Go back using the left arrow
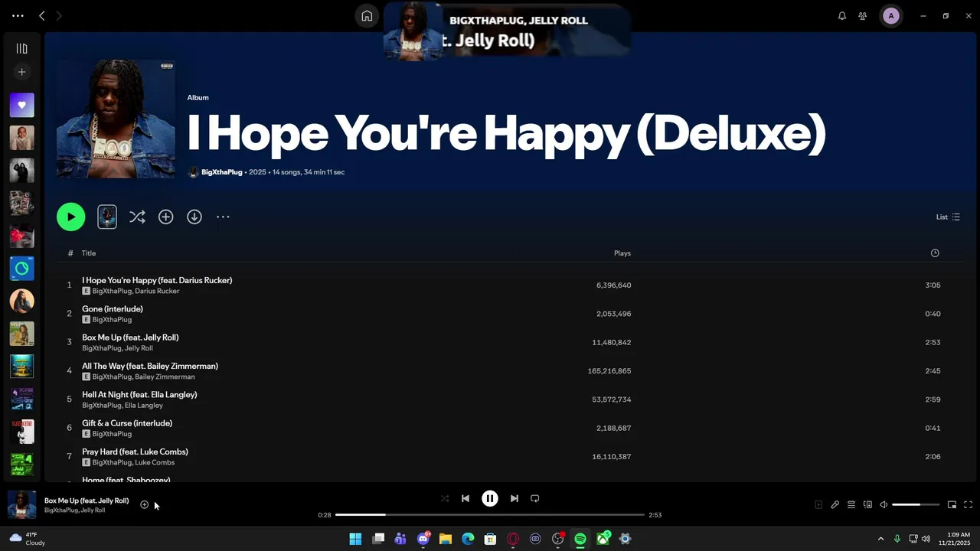Viewport: 980px width, 551px height. point(42,15)
